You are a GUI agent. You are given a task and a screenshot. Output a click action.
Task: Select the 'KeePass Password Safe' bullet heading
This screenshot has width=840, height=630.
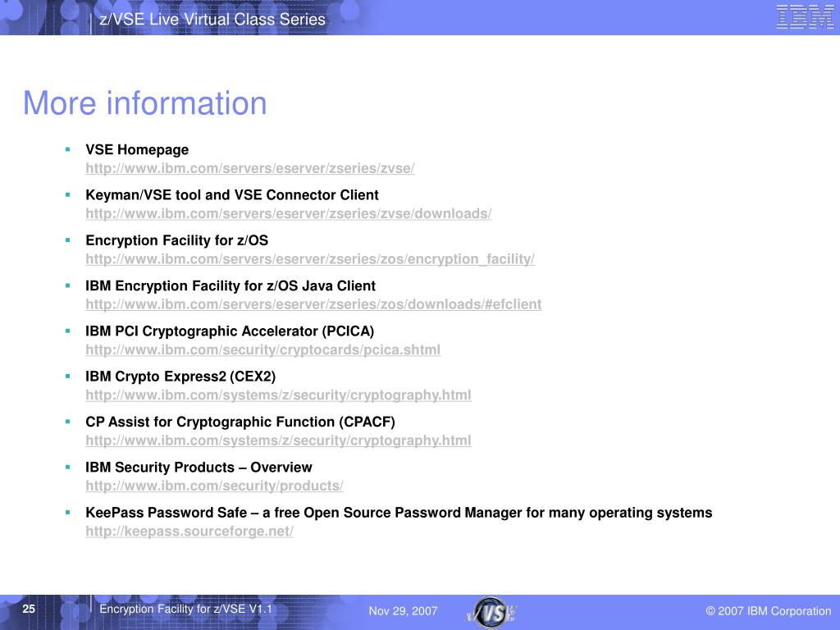click(x=399, y=513)
